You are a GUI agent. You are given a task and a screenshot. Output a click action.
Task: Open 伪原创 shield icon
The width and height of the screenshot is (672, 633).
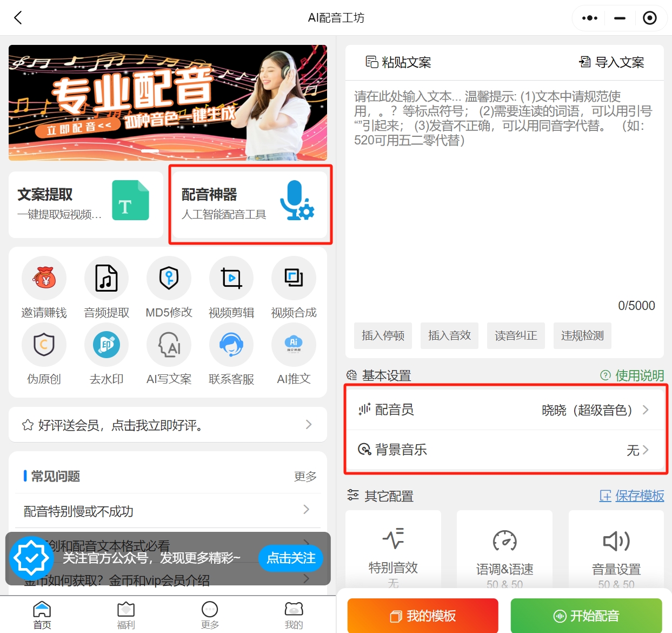(44, 345)
